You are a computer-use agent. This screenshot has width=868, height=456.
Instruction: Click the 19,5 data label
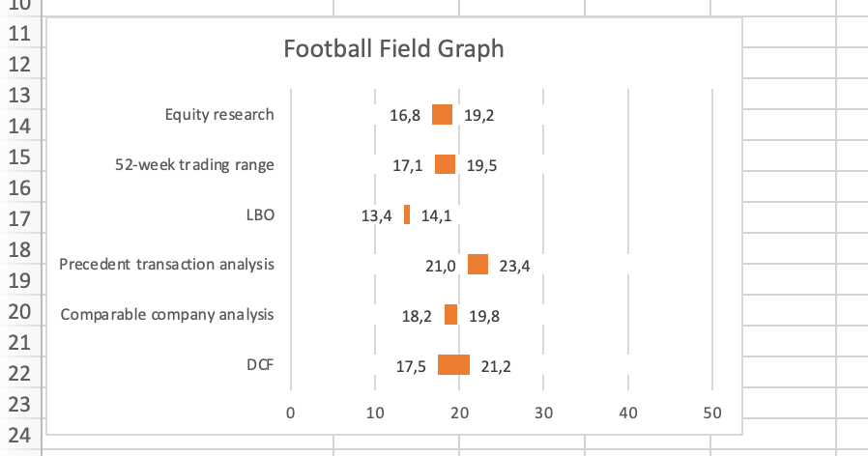click(x=480, y=166)
